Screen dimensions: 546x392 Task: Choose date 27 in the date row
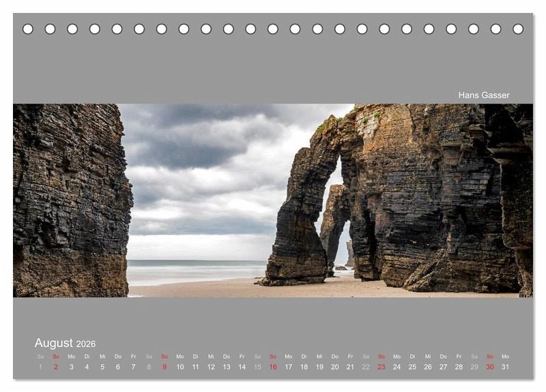[x=443, y=367]
